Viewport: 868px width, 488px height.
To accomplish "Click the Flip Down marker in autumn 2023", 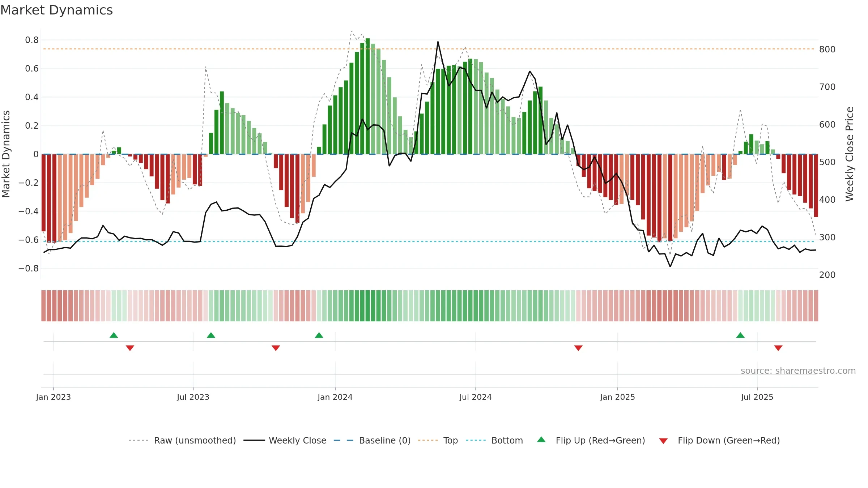I will (x=276, y=348).
